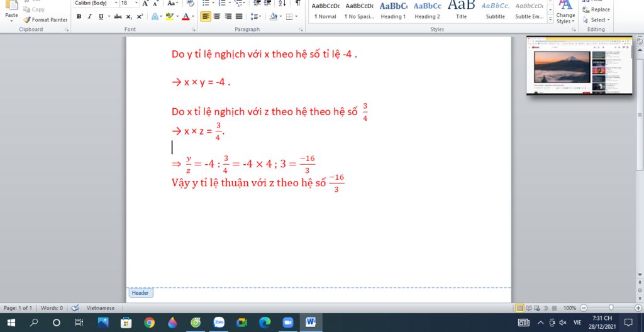
Task: Click the zoom out minus button
Action: [x=584, y=307]
